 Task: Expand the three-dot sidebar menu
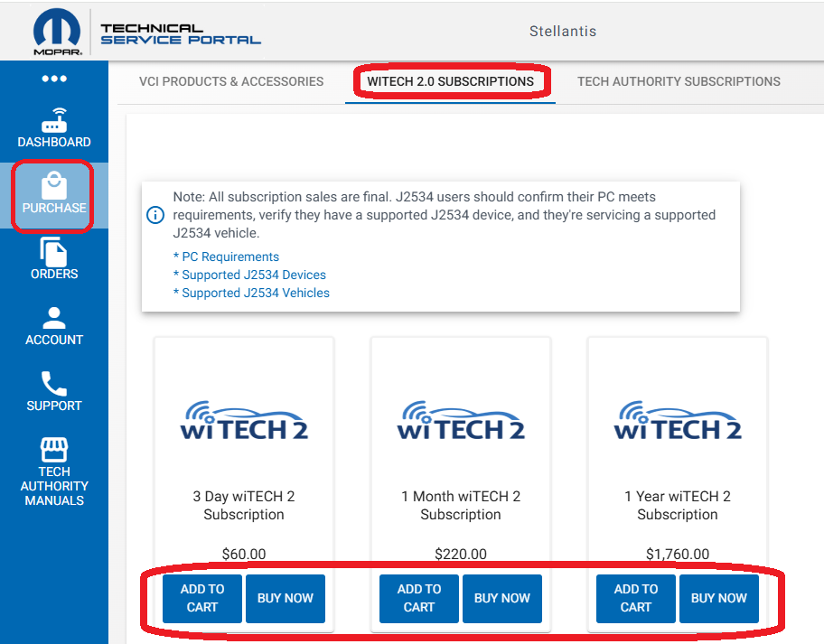point(54,79)
